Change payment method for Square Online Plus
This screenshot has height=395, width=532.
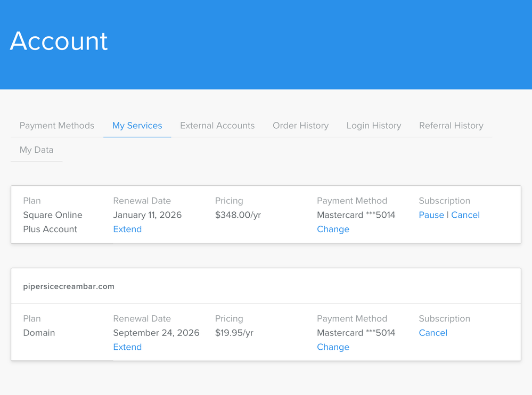333,229
